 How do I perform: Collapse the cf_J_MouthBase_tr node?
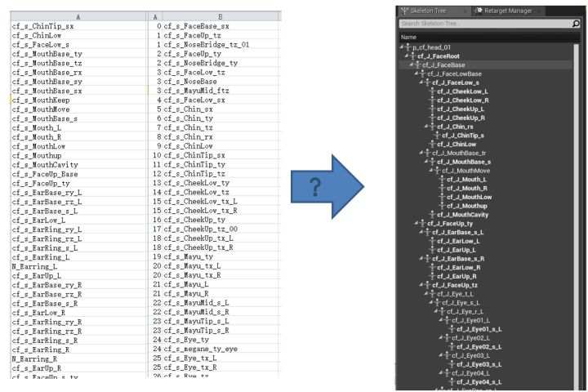pos(421,153)
